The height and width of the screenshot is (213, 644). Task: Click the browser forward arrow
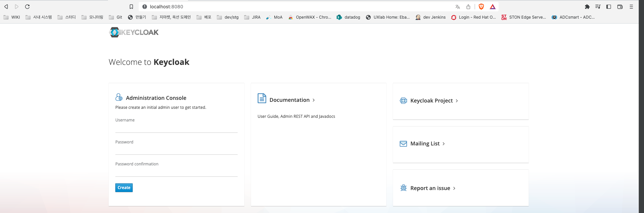click(17, 7)
